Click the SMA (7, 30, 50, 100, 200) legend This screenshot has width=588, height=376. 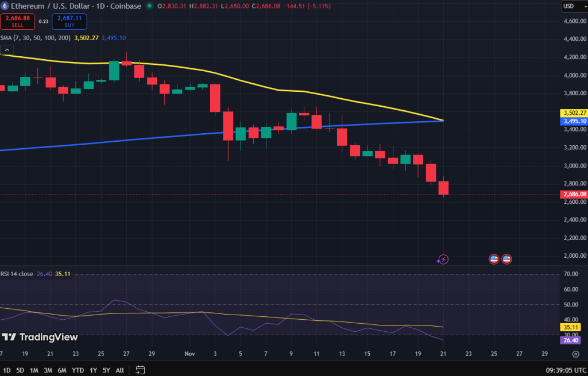coord(35,38)
